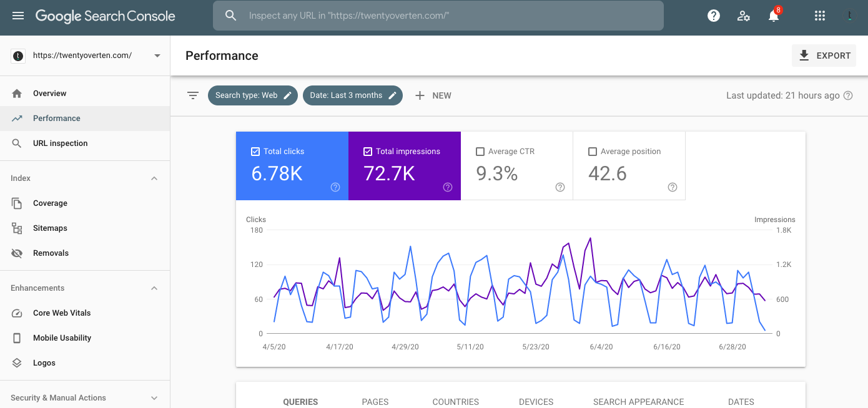Click the filter rows icon

tap(193, 95)
